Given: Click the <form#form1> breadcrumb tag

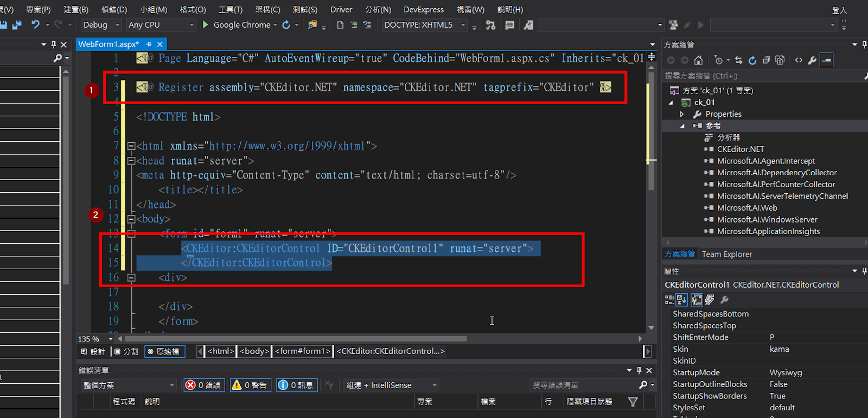Looking at the screenshot, I should pyautogui.click(x=303, y=351).
